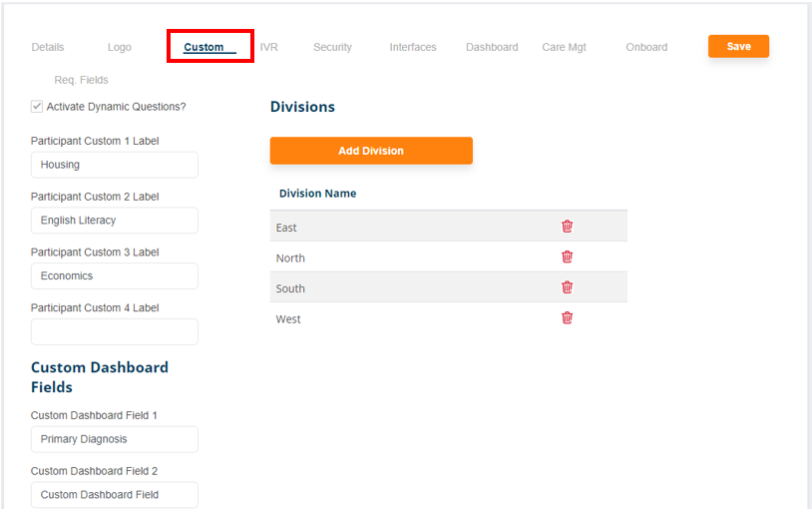
Task: Select the Interfaces tab
Action: pyautogui.click(x=413, y=47)
